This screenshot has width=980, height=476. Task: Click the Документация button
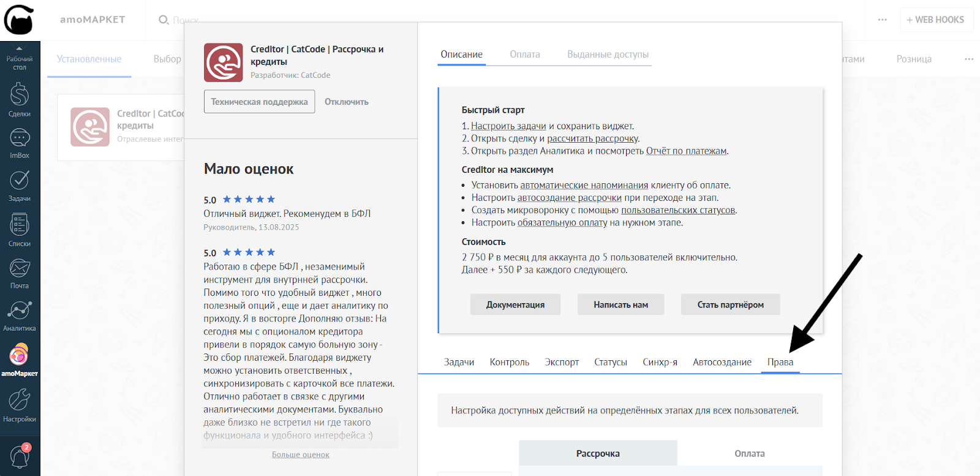coord(515,304)
